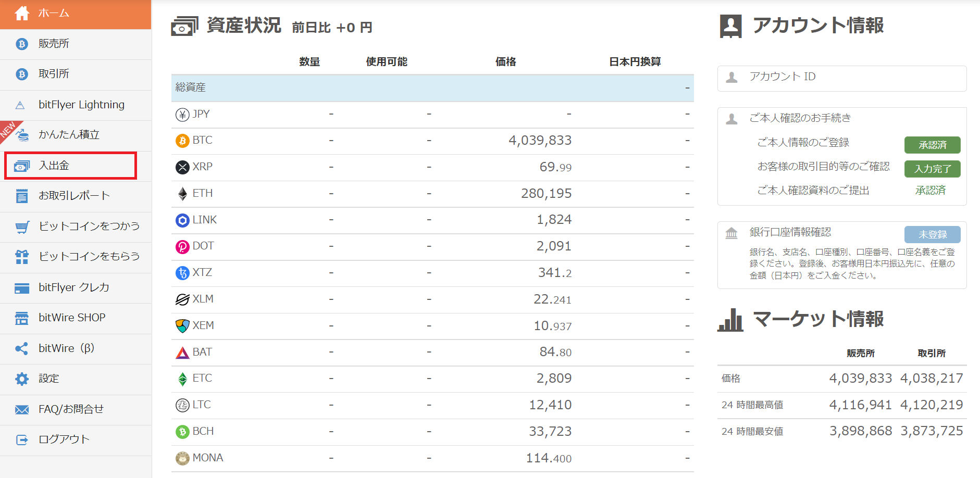Click the bitFlyer Lightning triangle icon
The height and width of the screenshot is (478, 980).
(20, 105)
